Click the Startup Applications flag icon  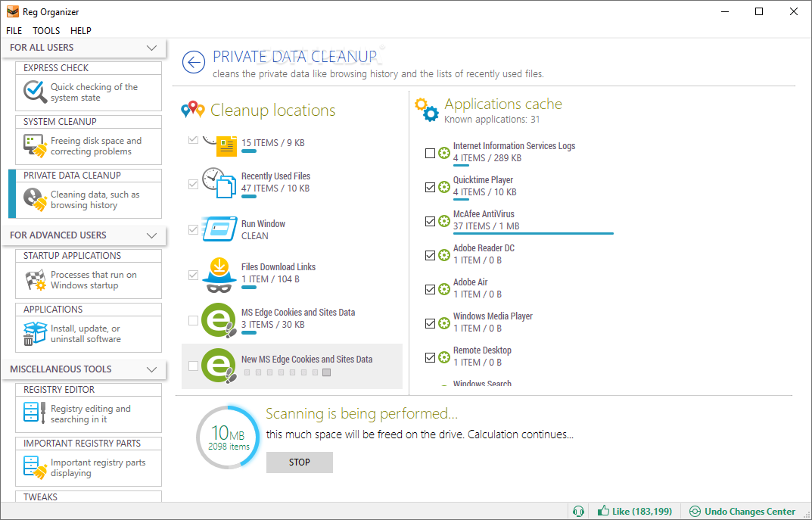36,280
